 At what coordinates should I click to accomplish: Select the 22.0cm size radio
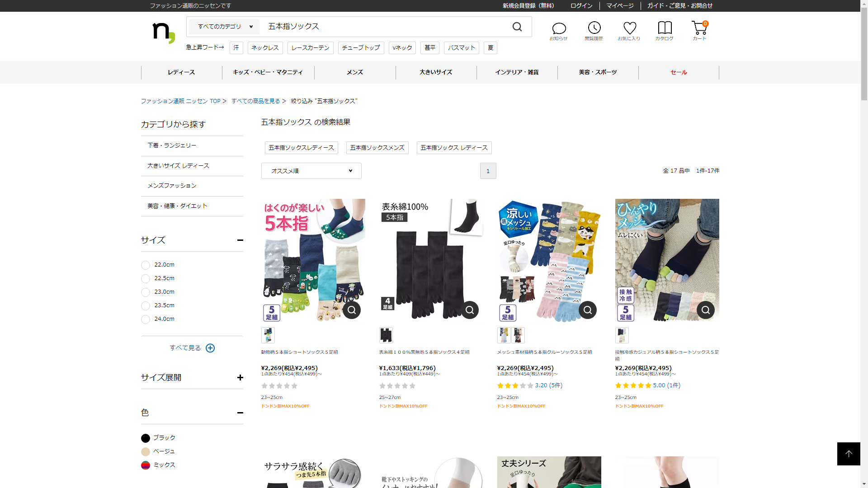tap(146, 265)
